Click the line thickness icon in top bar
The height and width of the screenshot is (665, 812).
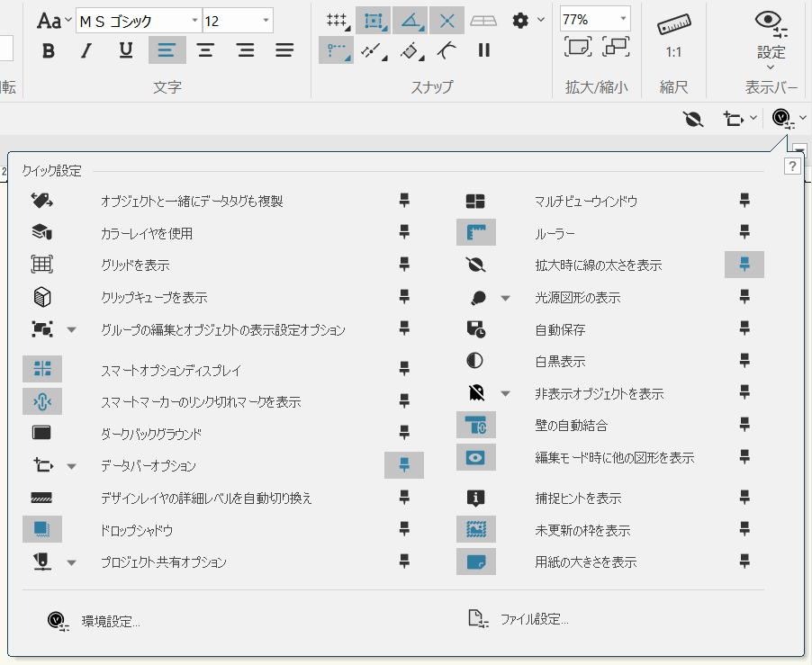click(x=693, y=119)
